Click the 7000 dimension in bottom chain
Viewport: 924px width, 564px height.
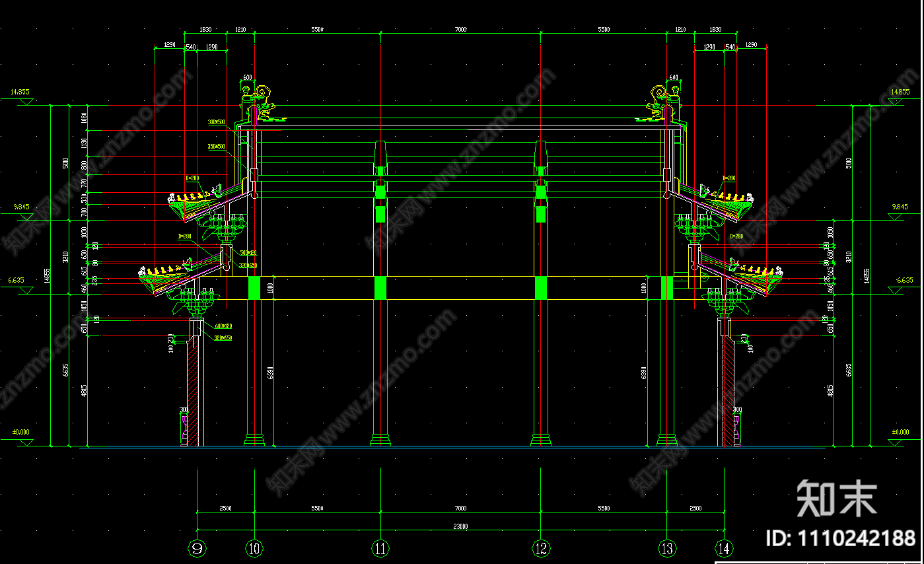pos(460,509)
